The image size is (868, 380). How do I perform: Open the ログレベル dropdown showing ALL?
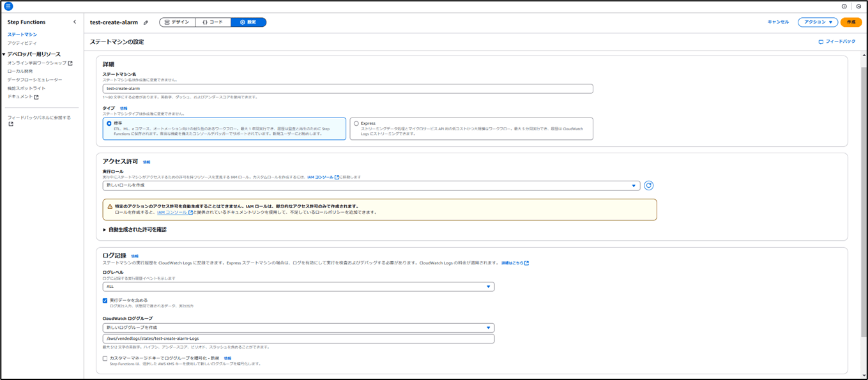(x=298, y=287)
